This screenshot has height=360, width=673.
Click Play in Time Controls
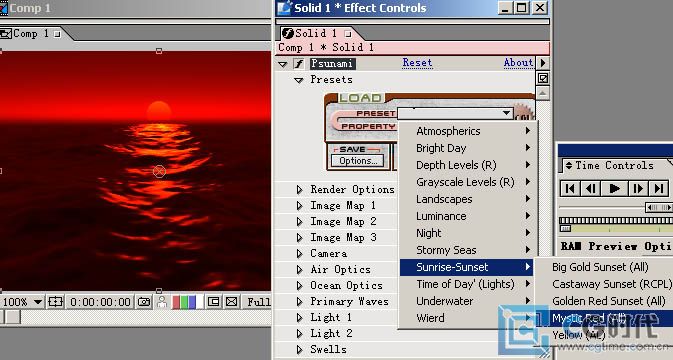click(614, 188)
